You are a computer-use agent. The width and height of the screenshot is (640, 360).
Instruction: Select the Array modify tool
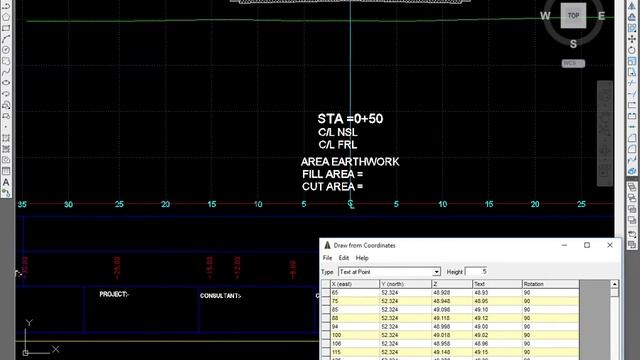click(632, 28)
